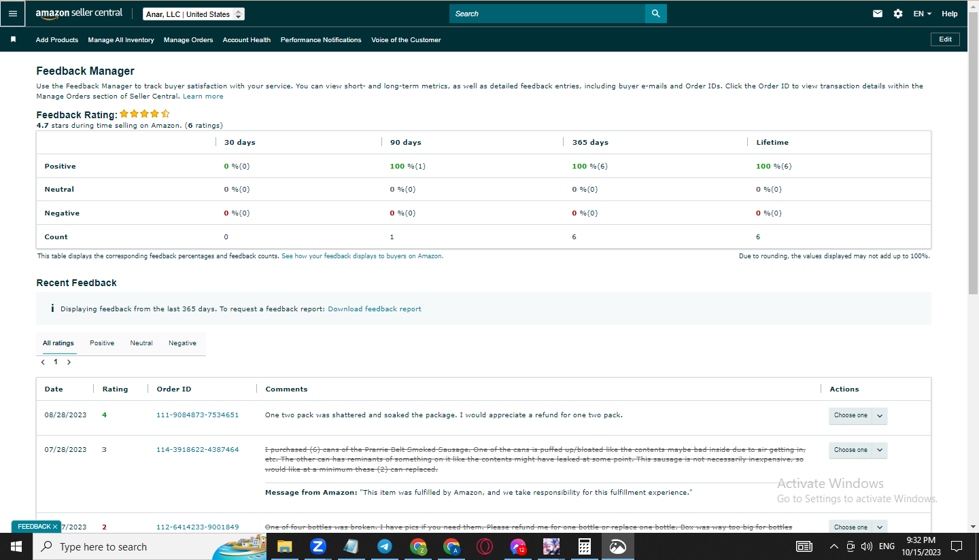Viewport: 979px width, 560px height.
Task: Click the Edit button on the favorites bar
Action: coord(945,39)
